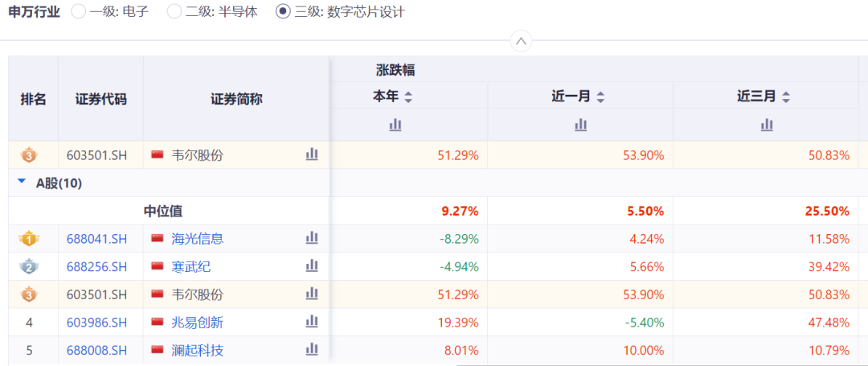Sort by 本年 column arrows

(408, 97)
